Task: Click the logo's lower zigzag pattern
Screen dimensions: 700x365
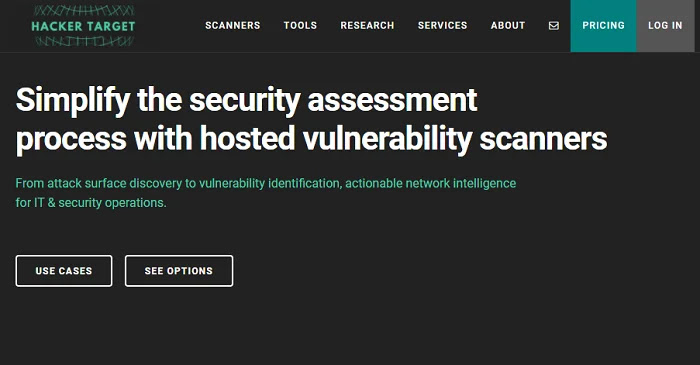Action: pos(84,41)
